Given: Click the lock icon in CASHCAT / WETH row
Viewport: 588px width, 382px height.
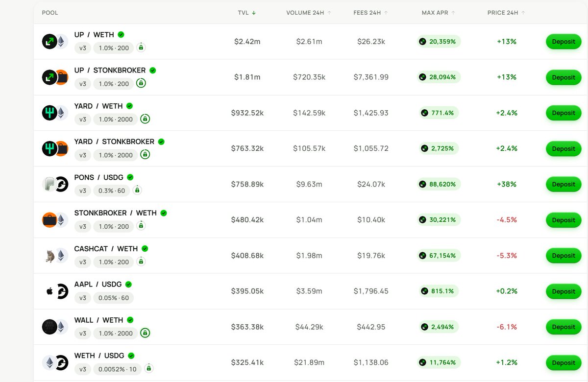Looking at the screenshot, I should pyautogui.click(x=141, y=262).
